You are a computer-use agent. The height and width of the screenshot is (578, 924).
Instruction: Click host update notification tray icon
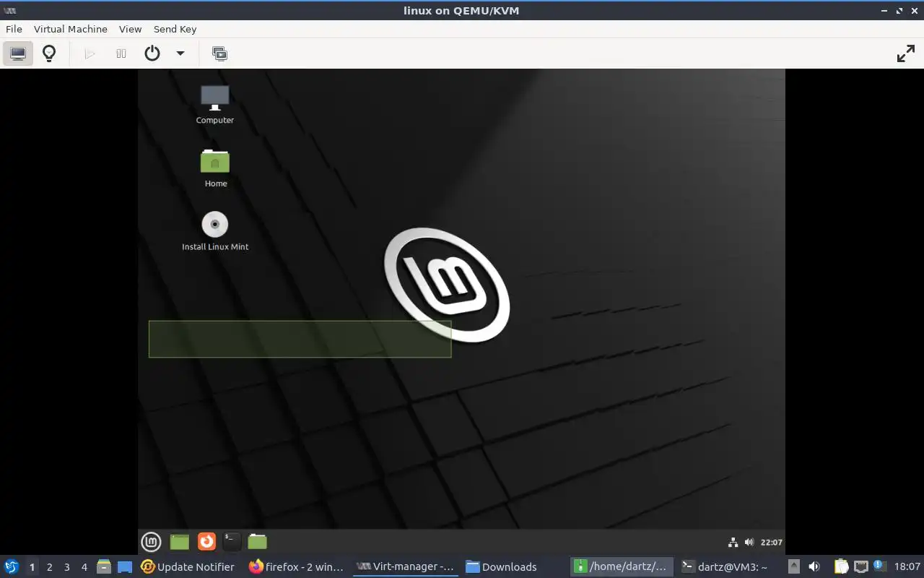coord(879,566)
